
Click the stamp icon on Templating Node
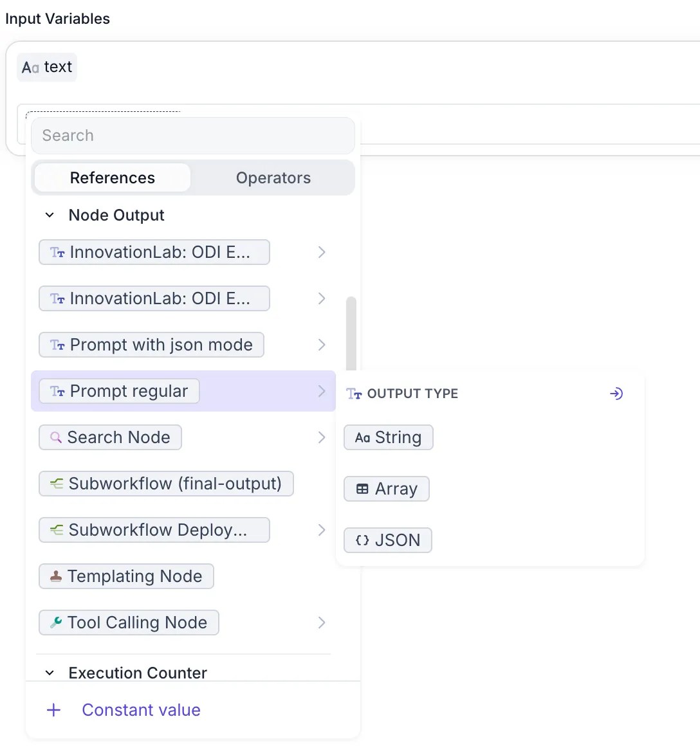(56, 576)
